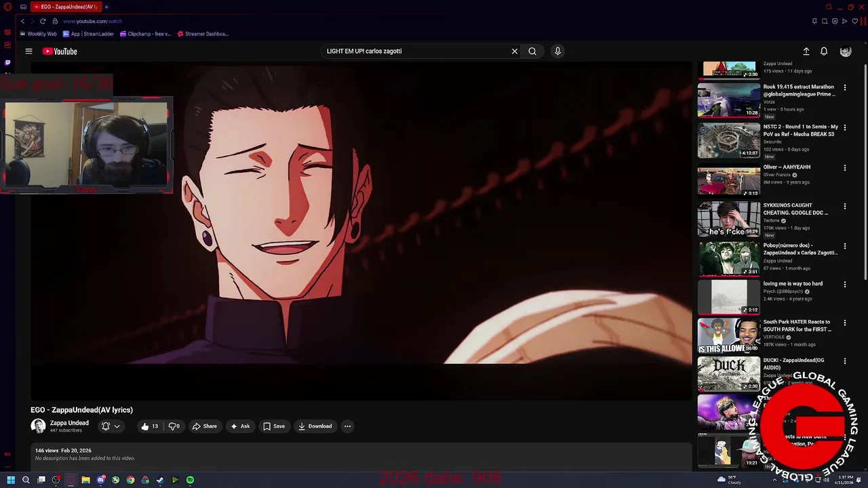Open Poboy(número dos) video title
868x488 pixels.
click(800, 249)
